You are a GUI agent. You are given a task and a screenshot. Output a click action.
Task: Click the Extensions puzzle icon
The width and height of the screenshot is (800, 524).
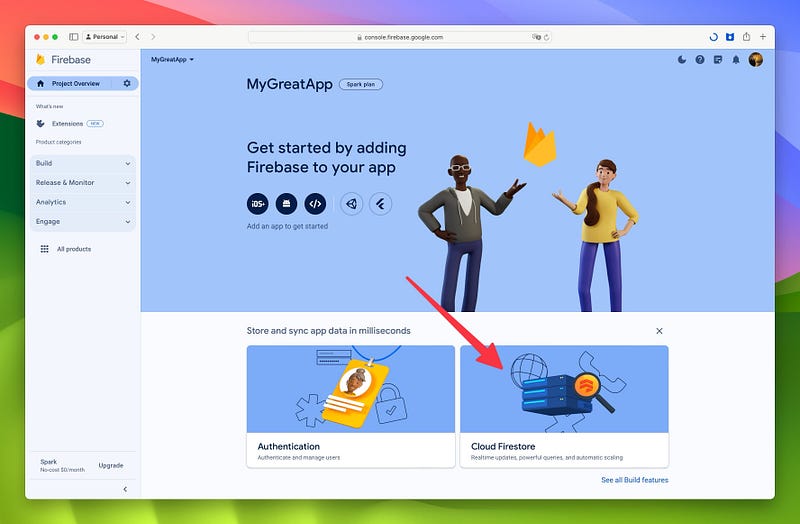(x=40, y=123)
